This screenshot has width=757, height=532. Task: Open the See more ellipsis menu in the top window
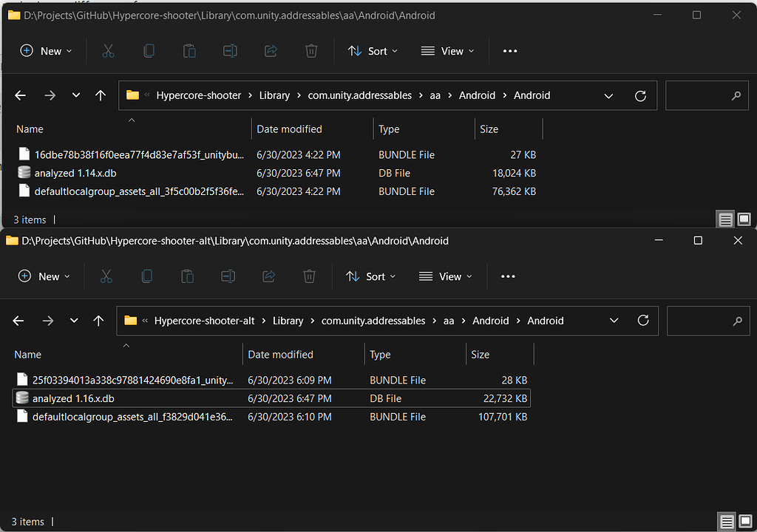(509, 51)
